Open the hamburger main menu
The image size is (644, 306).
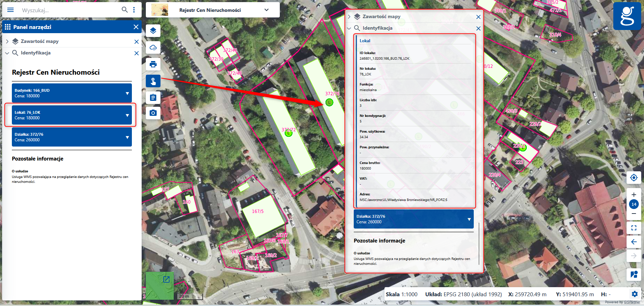coord(10,10)
